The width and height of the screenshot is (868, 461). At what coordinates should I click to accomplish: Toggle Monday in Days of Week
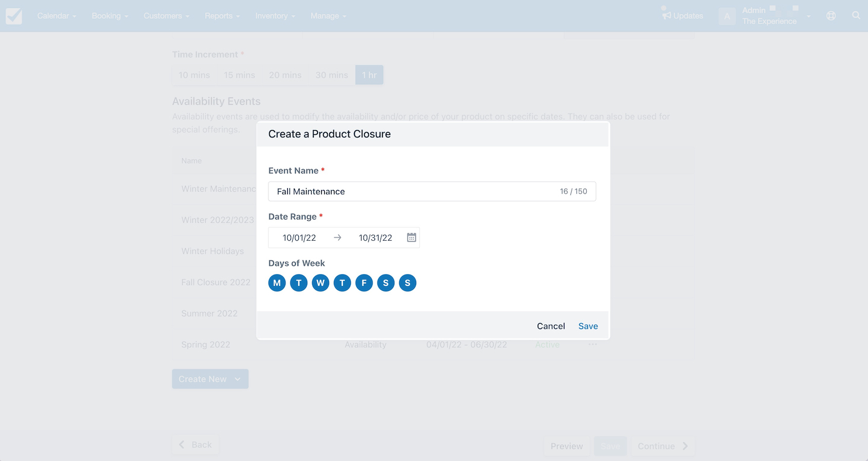[277, 283]
